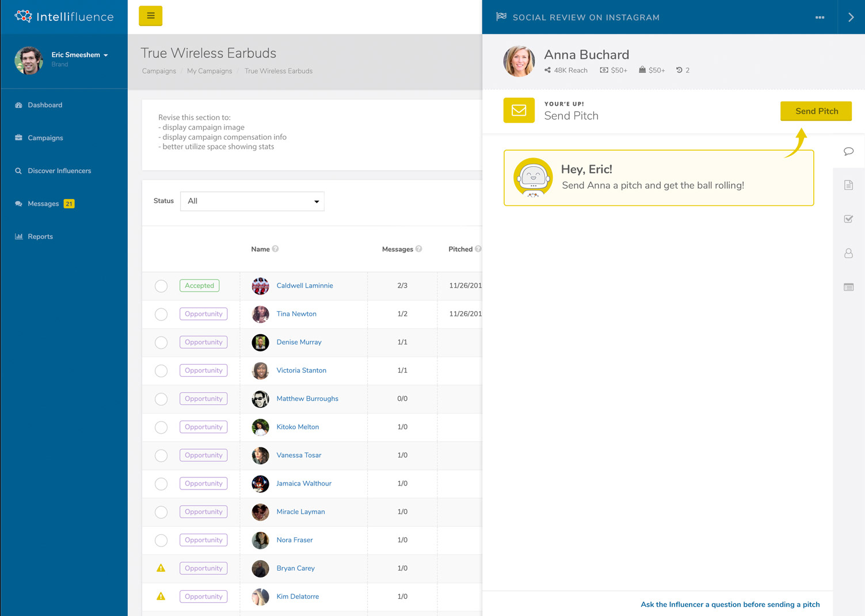Click the Send Pitch button
This screenshot has height=616, width=865.
(x=816, y=111)
